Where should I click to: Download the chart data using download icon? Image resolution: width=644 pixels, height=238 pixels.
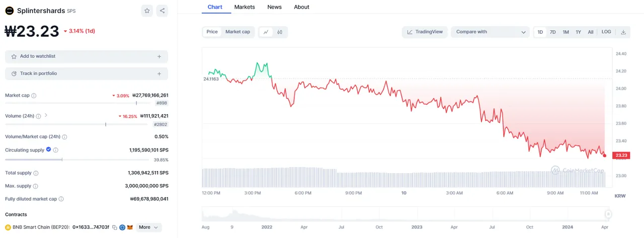(623, 32)
